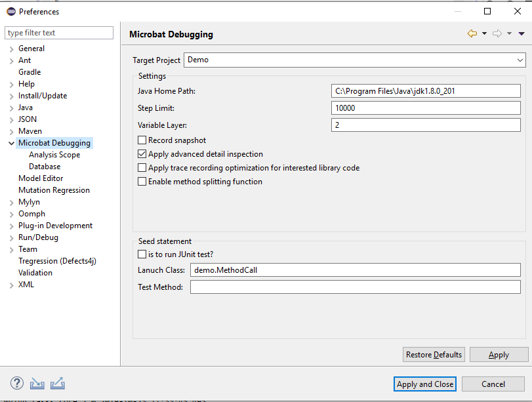Click the type filter text search box
The height and width of the screenshot is (402, 532).
[x=60, y=33]
